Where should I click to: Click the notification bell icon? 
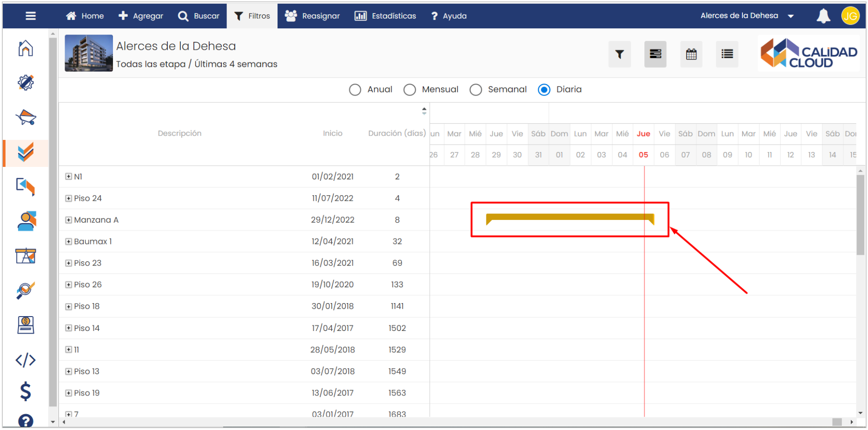[823, 16]
